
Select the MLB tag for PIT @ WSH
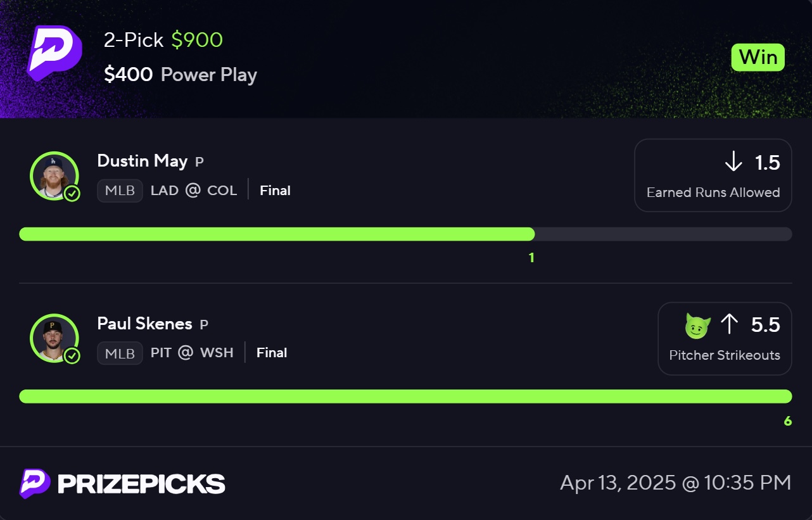coord(120,353)
